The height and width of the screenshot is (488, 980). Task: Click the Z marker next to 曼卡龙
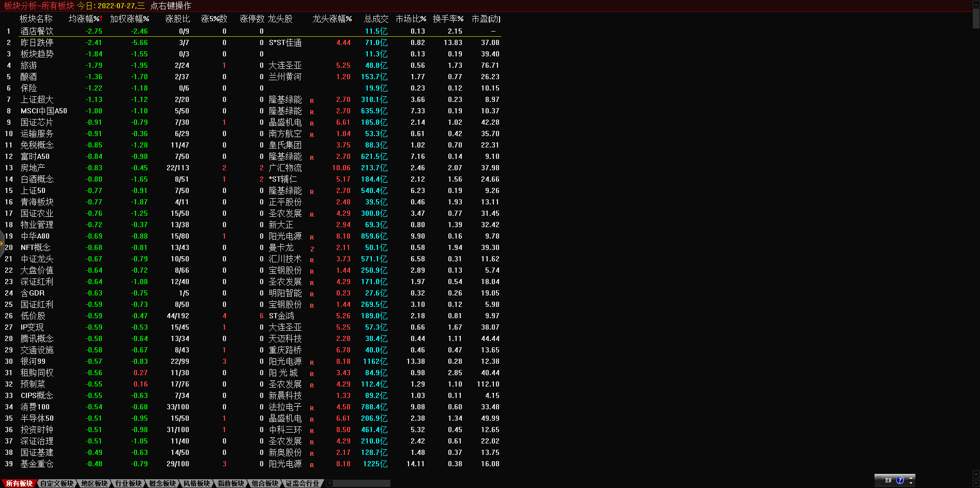pos(312,248)
